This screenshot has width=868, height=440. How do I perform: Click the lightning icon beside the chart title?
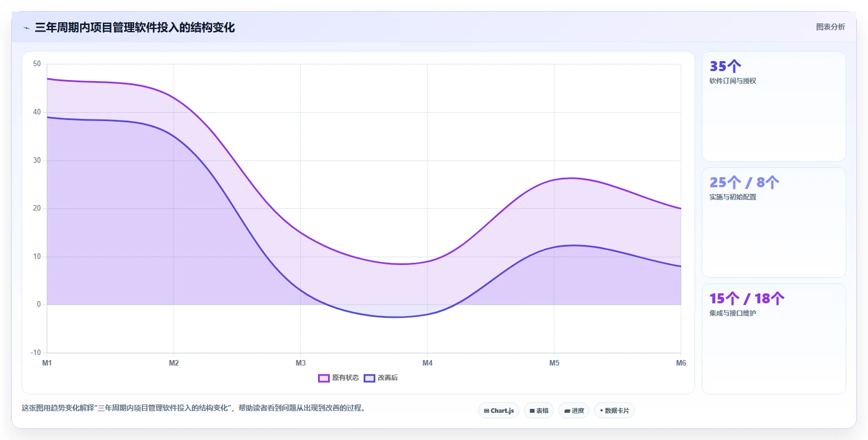click(26, 28)
